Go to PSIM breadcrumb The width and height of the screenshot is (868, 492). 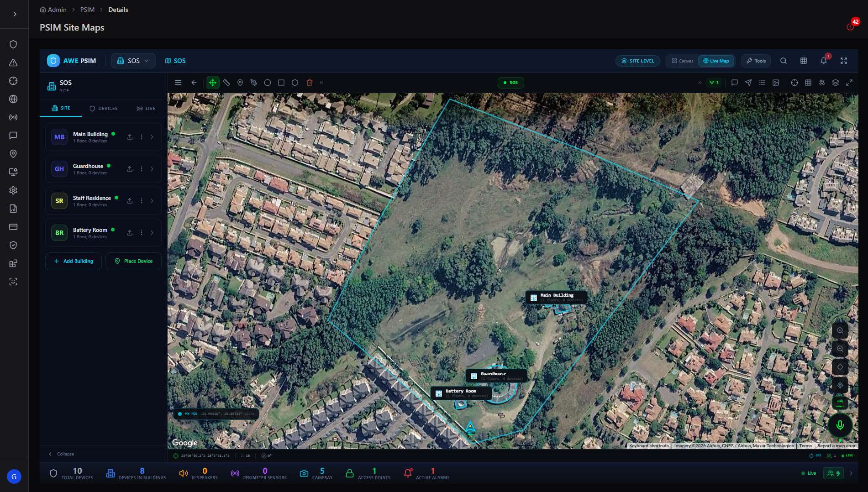click(88, 10)
